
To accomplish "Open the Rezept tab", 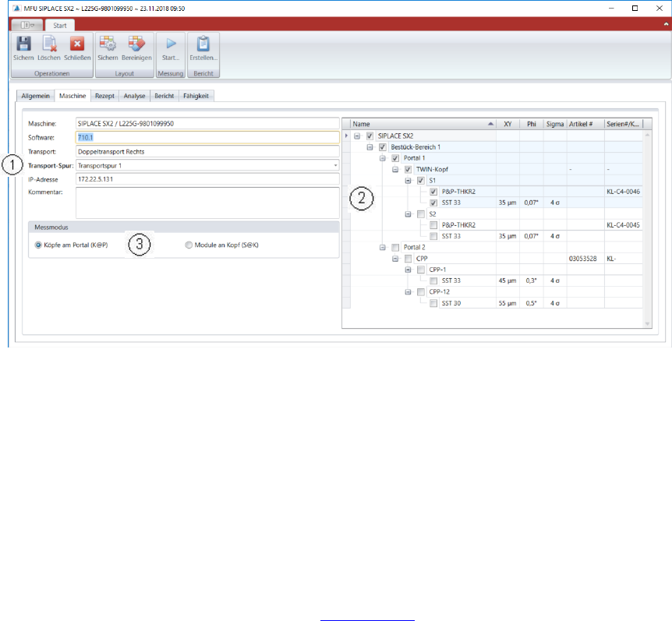I will [x=104, y=96].
